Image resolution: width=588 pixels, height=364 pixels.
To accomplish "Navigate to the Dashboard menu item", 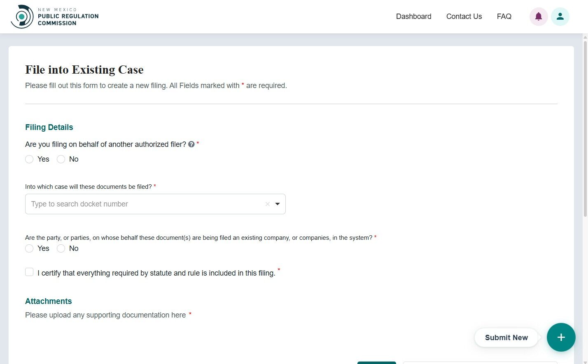I will (x=413, y=16).
